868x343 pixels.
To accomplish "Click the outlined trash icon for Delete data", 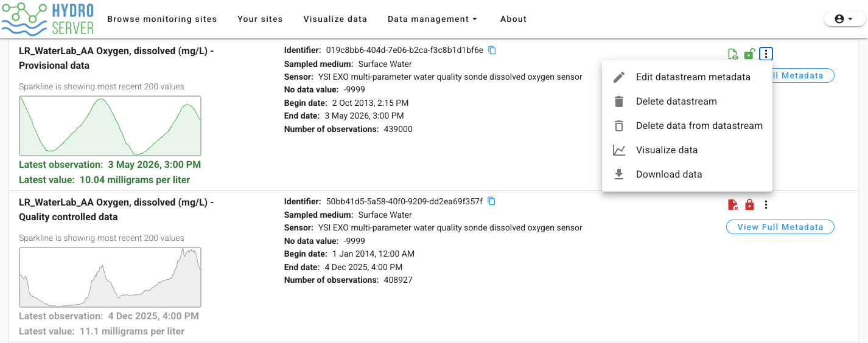I will coord(619,126).
